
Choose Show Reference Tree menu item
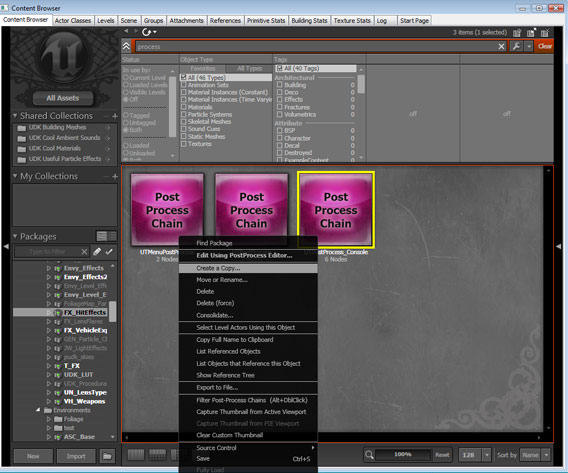248,375
